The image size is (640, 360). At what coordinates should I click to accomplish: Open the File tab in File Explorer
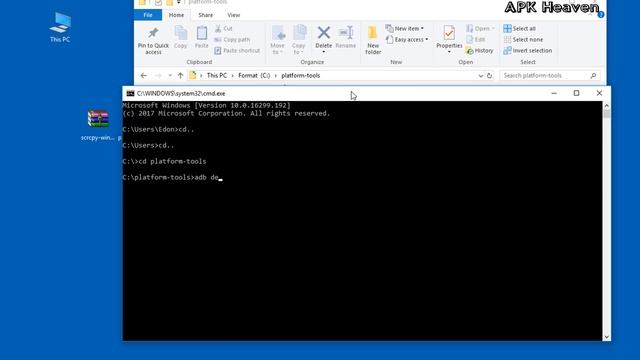pyautogui.click(x=148, y=15)
